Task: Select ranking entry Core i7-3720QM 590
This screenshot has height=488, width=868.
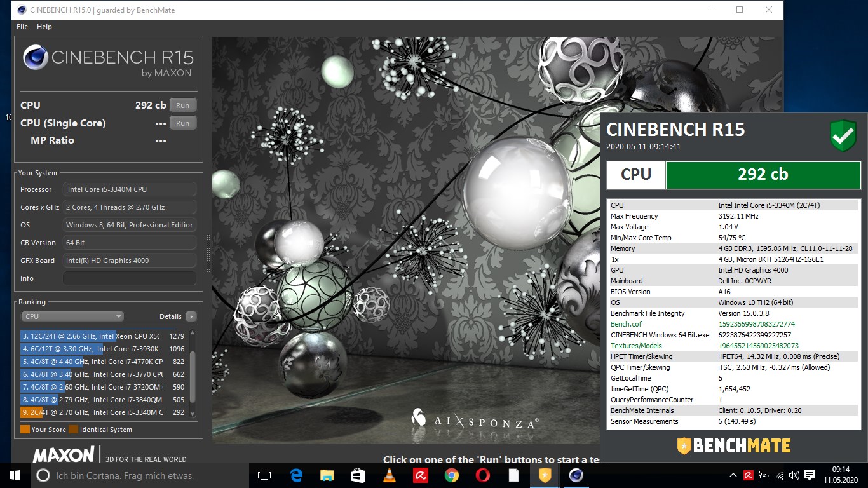Action: coord(103,387)
